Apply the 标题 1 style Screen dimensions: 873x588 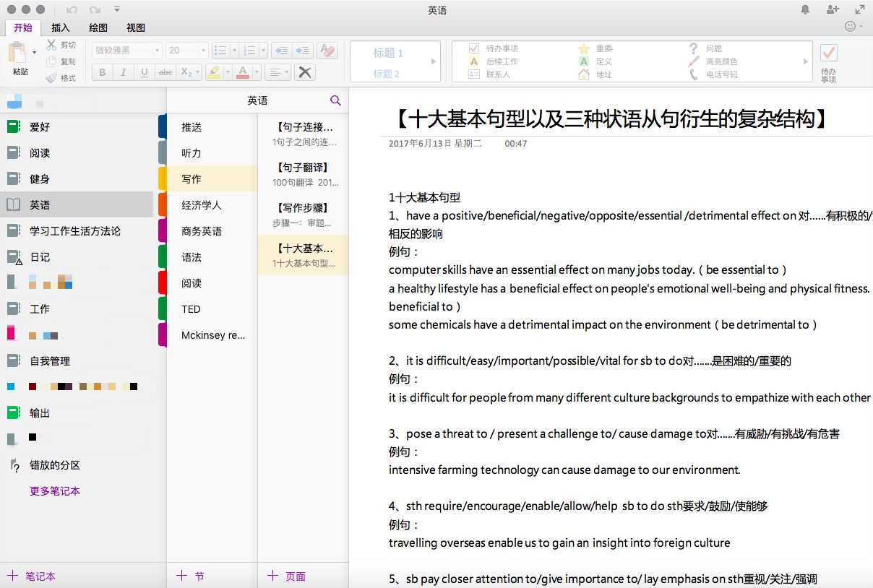point(388,53)
